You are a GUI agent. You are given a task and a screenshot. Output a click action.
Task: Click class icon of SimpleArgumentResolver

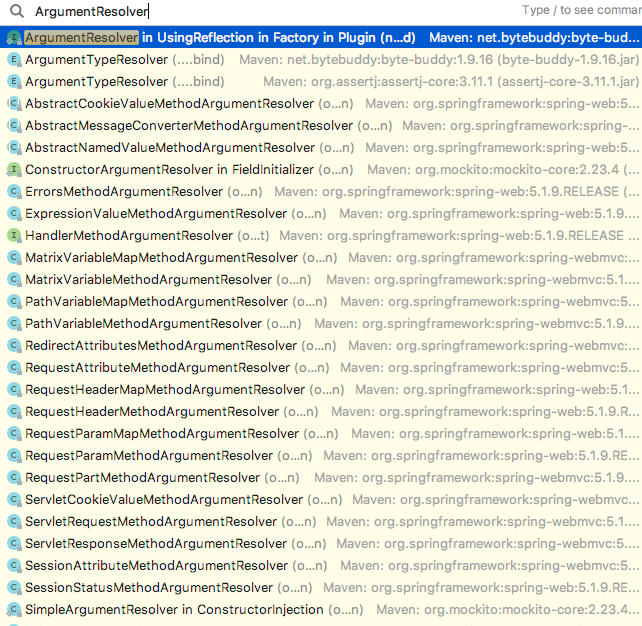[14, 610]
